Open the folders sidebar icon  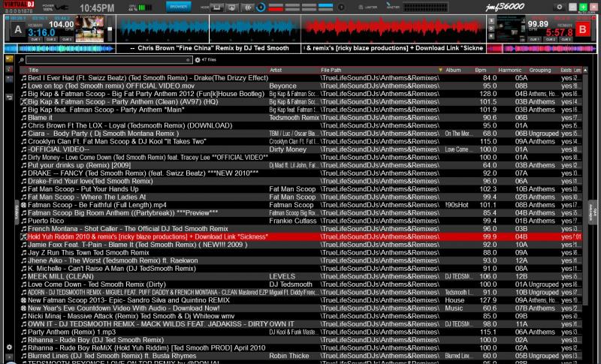pyautogui.click(x=9, y=59)
